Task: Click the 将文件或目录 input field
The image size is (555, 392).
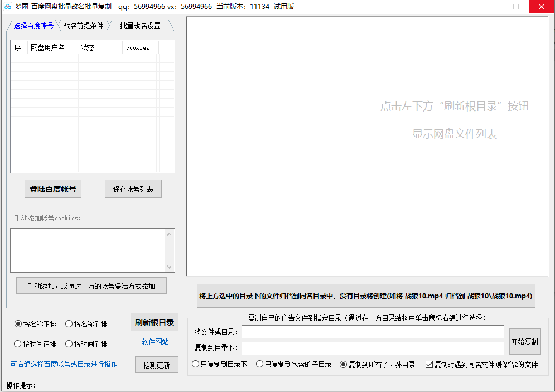Action: 372,332
